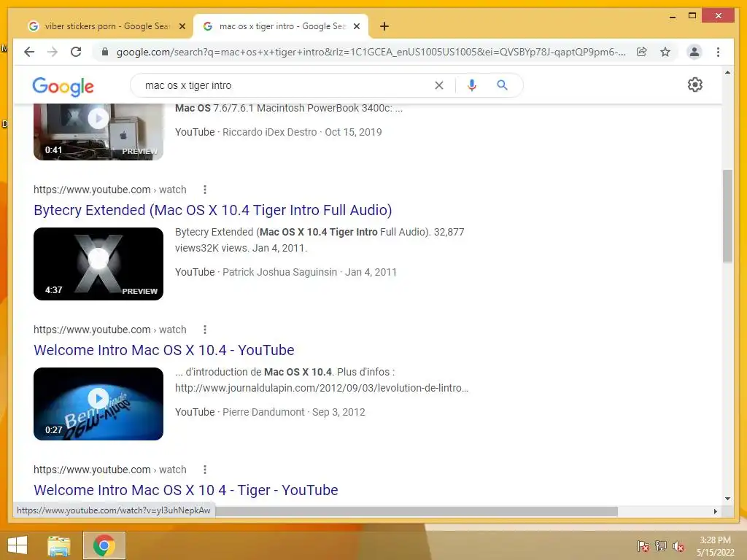
Task: Select 'Patrick Joshua Saguinsin · Jan 4, 2011' text
Action: (x=309, y=272)
